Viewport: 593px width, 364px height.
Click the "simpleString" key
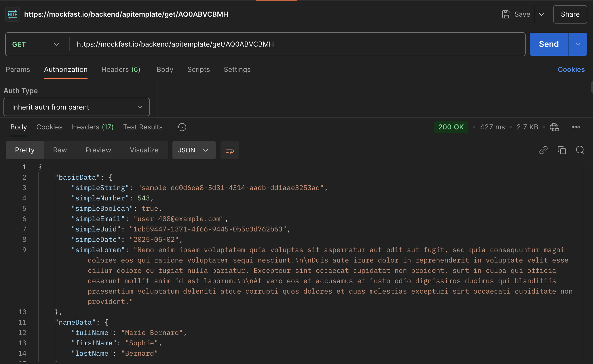click(x=100, y=188)
